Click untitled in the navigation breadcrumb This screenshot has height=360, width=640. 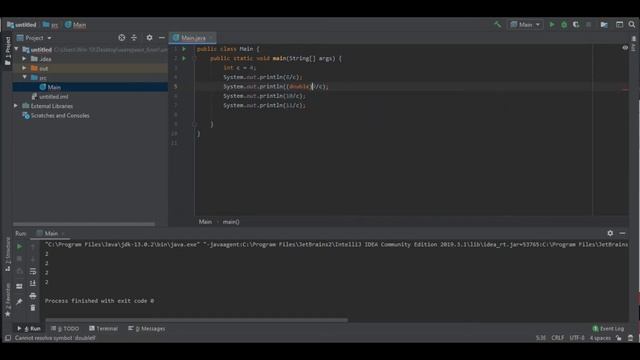(x=22, y=25)
